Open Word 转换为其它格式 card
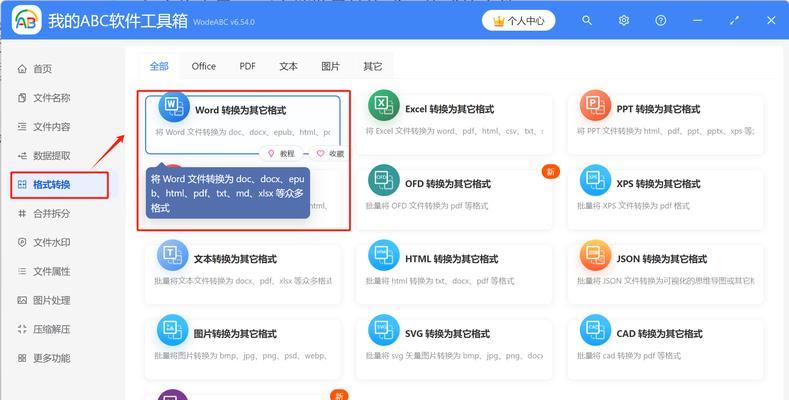The image size is (789, 400). tap(243, 125)
